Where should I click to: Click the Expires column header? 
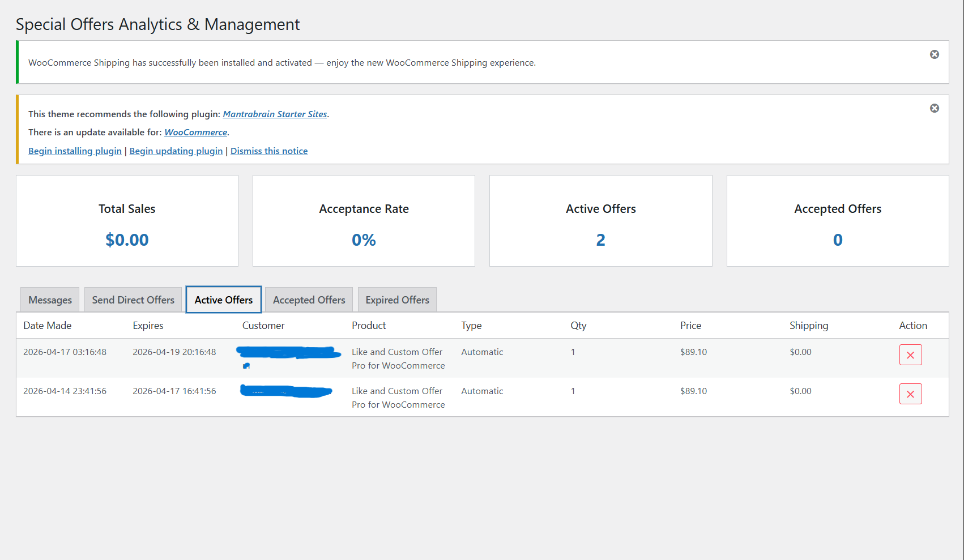pos(148,326)
